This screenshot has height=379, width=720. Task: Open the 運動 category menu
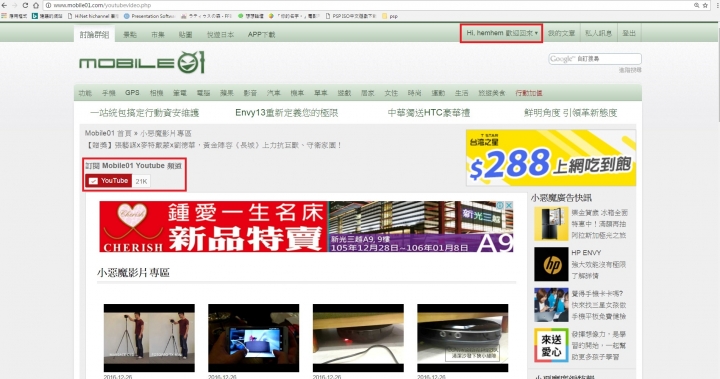[438, 93]
